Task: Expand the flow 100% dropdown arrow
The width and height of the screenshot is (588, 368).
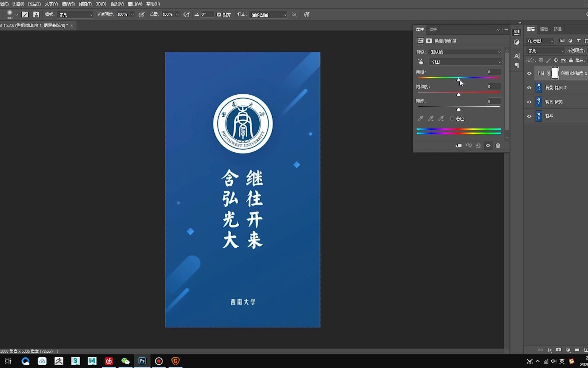Action: [x=177, y=15]
